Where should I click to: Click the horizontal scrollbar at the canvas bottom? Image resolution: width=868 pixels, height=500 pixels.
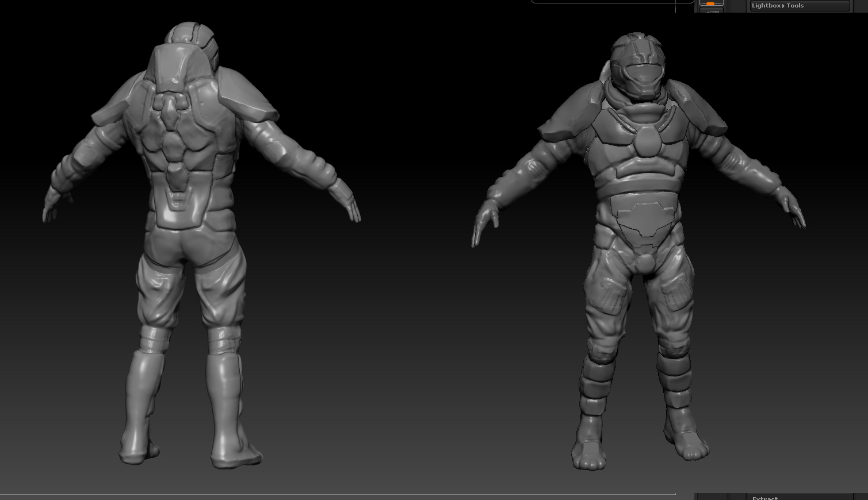tap(339, 494)
